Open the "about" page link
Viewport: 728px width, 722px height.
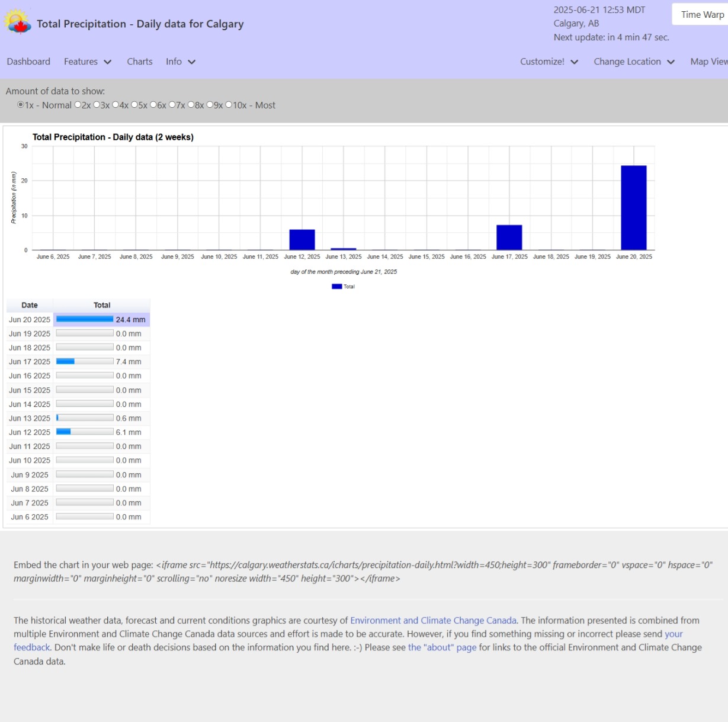tap(442, 647)
